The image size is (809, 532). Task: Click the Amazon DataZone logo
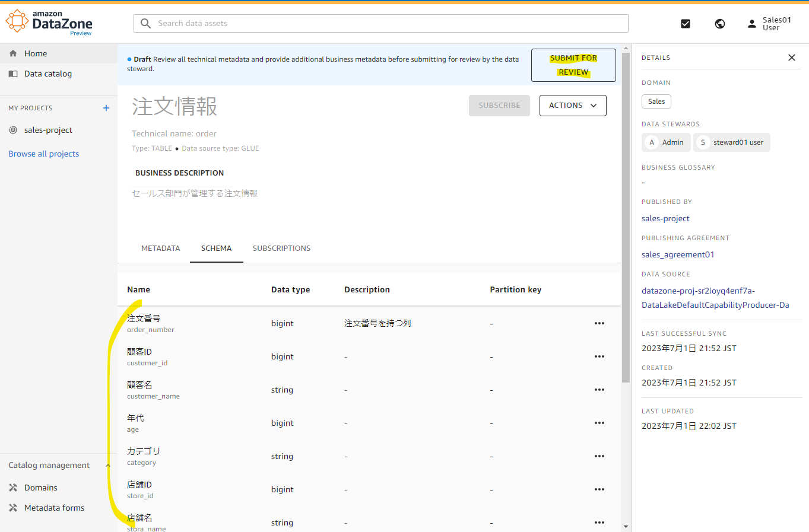(49, 22)
